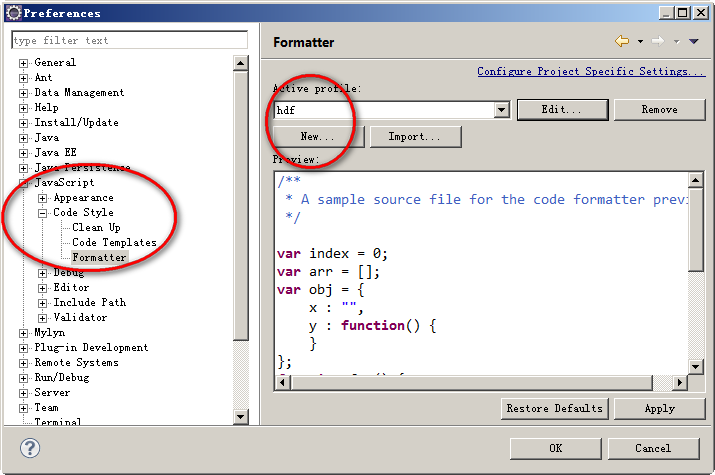Expand the Java EE node
715x475 pixels.
pos(24,153)
